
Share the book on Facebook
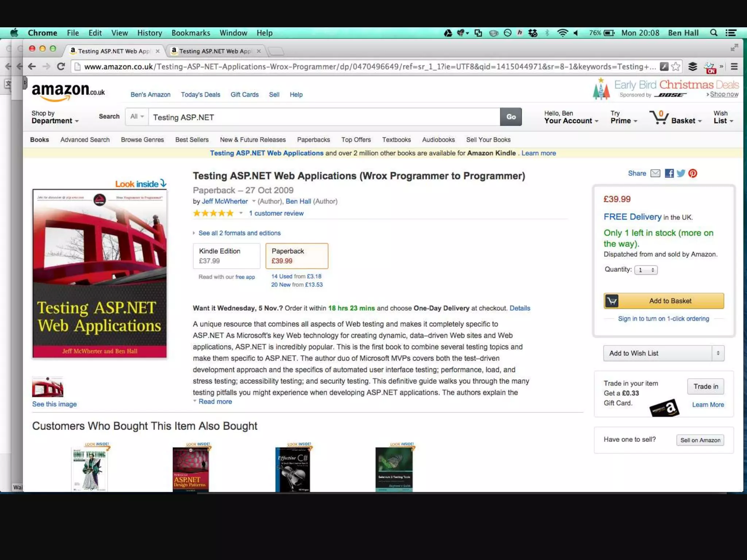pyautogui.click(x=669, y=173)
